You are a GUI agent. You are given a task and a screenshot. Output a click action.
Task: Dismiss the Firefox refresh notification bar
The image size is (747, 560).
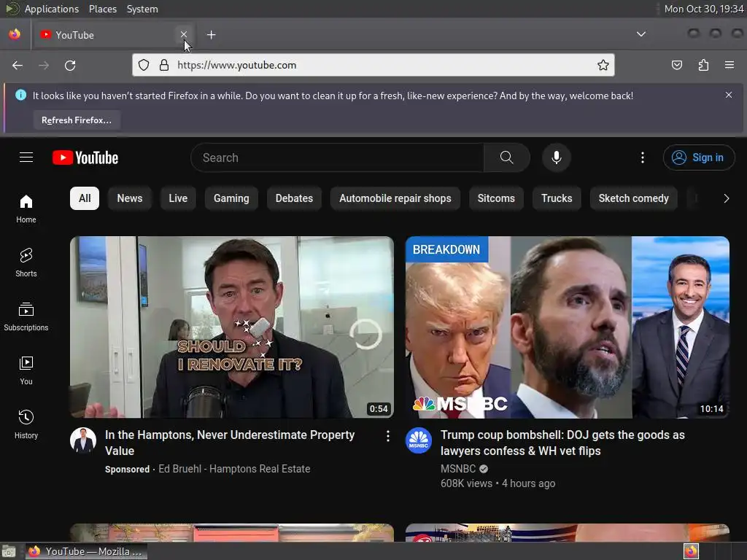pyautogui.click(x=729, y=95)
